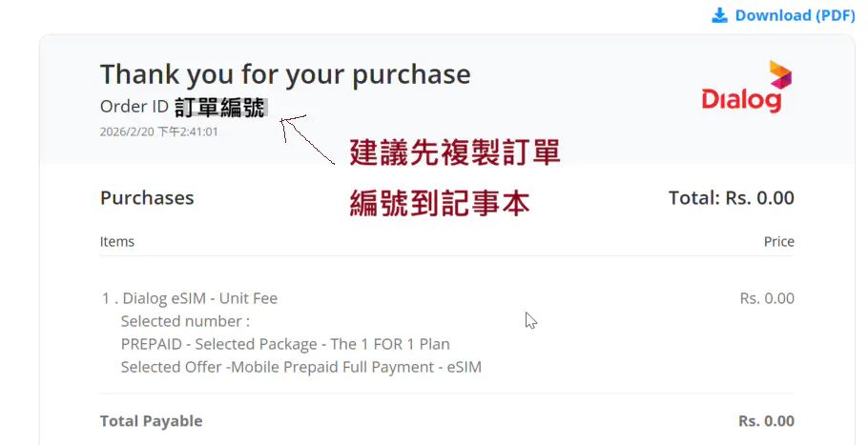The height and width of the screenshot is (445, 868).
Task: Click the "Thank you for your purchase" heading
Action: 285,74
